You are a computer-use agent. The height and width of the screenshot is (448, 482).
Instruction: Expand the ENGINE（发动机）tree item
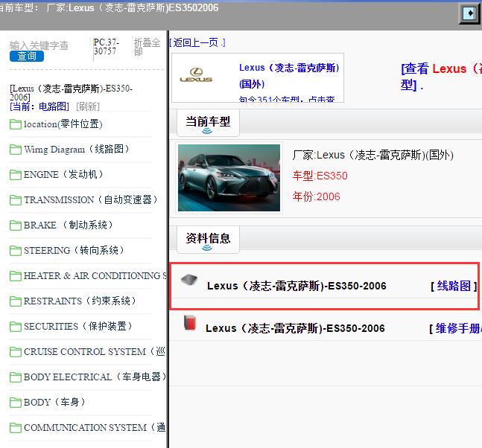(x=63, y=174)
